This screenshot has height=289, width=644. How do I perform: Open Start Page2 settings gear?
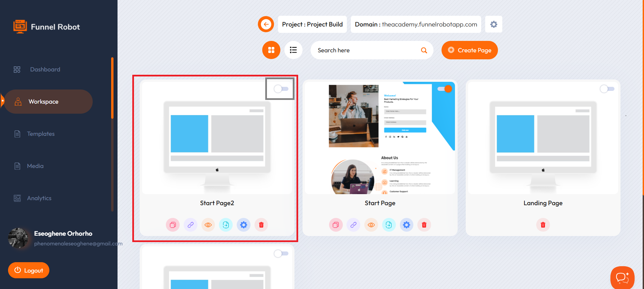click(244, 225)
